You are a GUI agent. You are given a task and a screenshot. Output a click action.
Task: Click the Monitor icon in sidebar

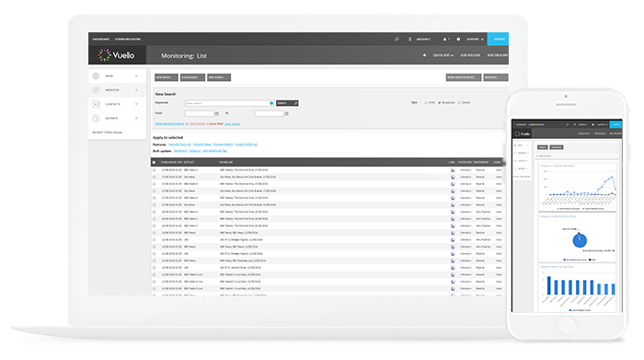click(96, 90)
